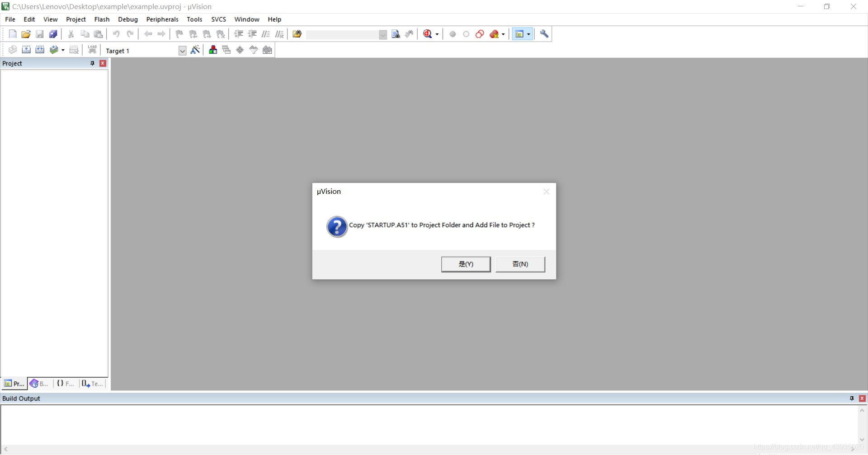868x455 pixels.
Task: Navigate forwards with the right arrow icon
Action: point(161,34)
